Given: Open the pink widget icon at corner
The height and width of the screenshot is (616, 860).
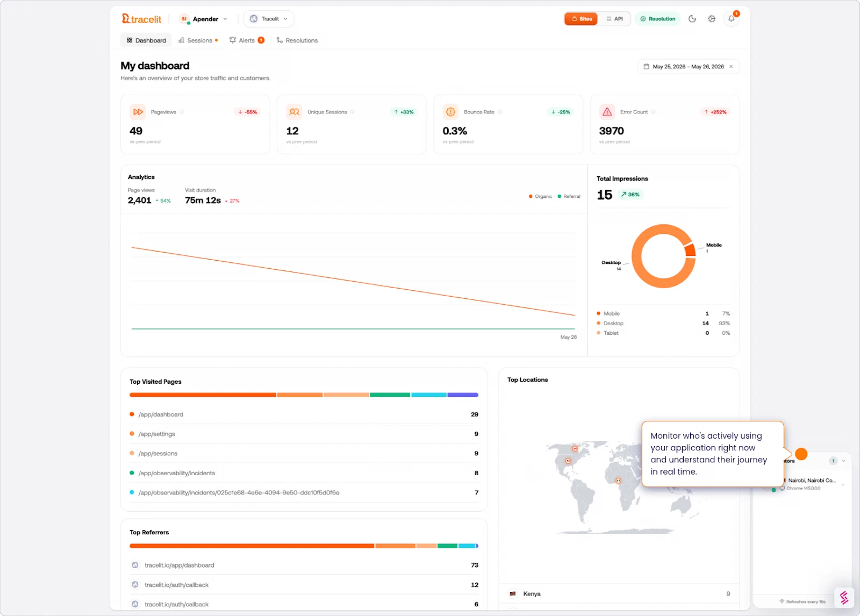Looking at the screenshot, I should [844, 597].
